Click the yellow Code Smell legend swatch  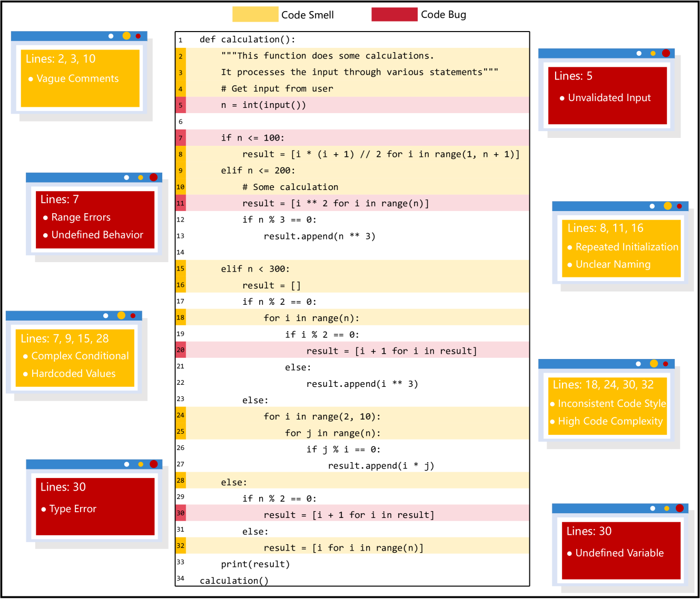(255, 14)
